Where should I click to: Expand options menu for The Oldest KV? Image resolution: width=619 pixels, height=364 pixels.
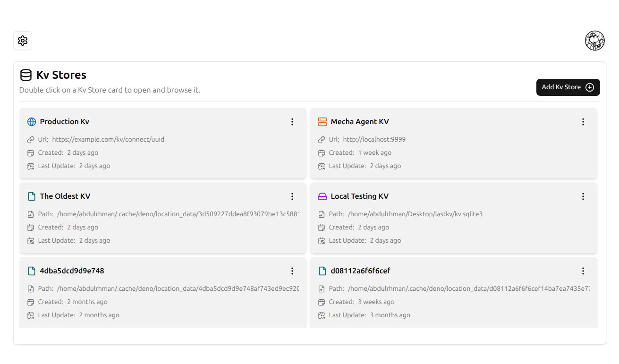coord(292,196)
